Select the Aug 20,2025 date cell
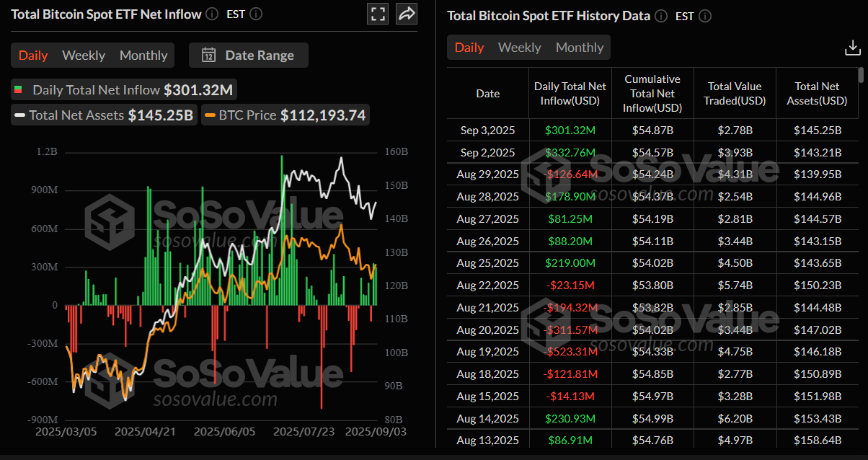The image size is (868, 460). (488, 329)
